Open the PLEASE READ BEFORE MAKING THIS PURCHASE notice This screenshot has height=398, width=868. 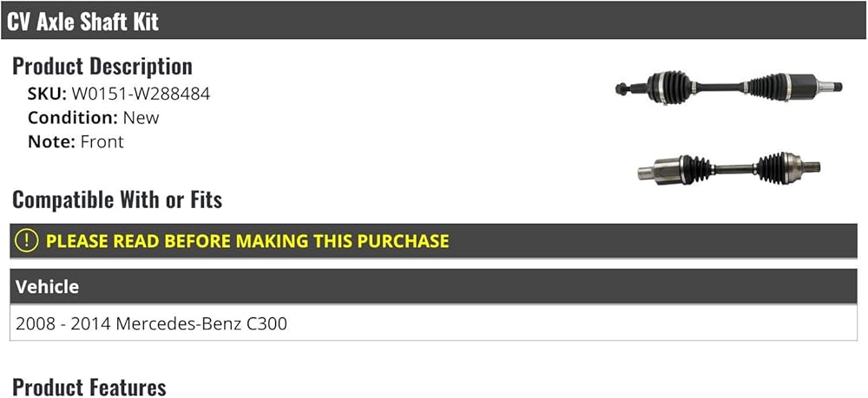pos(247,240)
